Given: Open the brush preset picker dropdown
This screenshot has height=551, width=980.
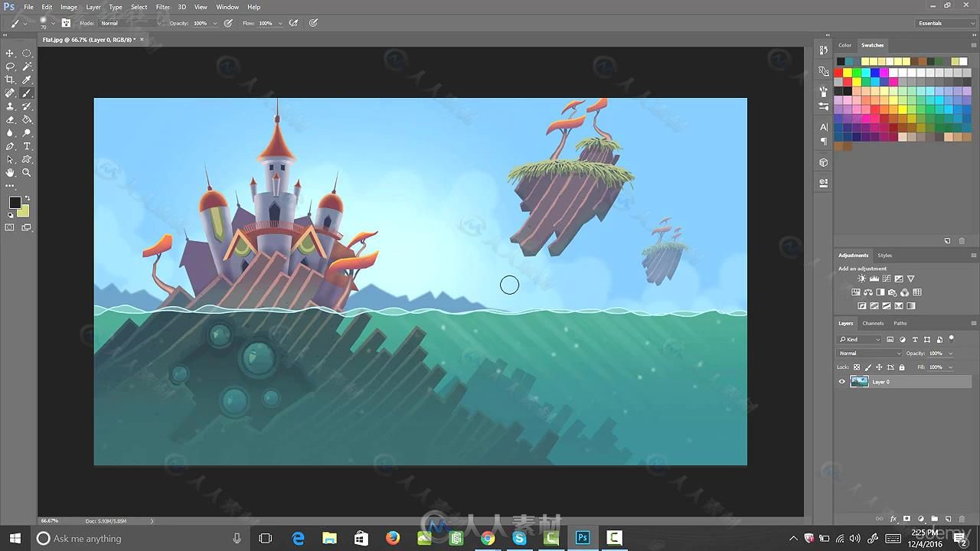Looking at the screenshot, I should 53,23.
